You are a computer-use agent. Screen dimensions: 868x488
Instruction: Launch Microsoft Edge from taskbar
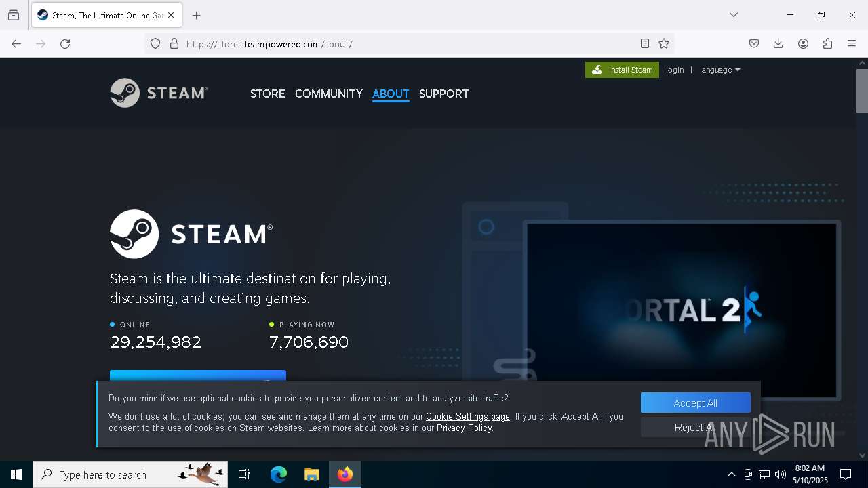click(x=279, y=474)
